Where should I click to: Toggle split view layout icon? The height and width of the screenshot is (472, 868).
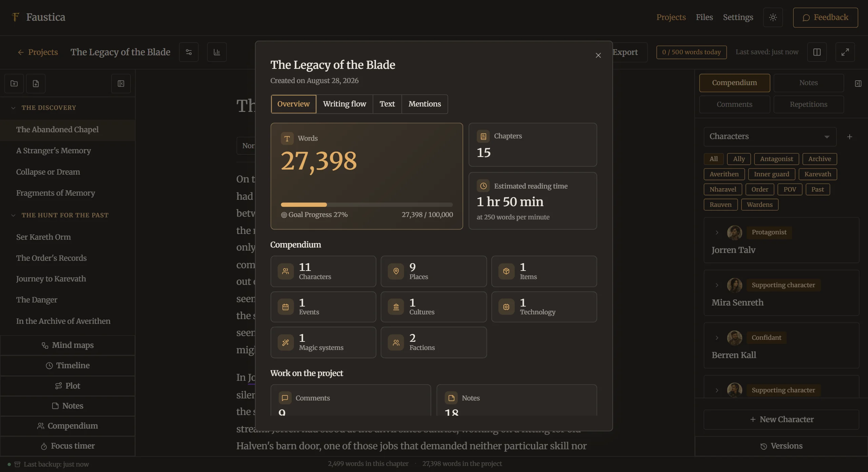coord(817,52)
